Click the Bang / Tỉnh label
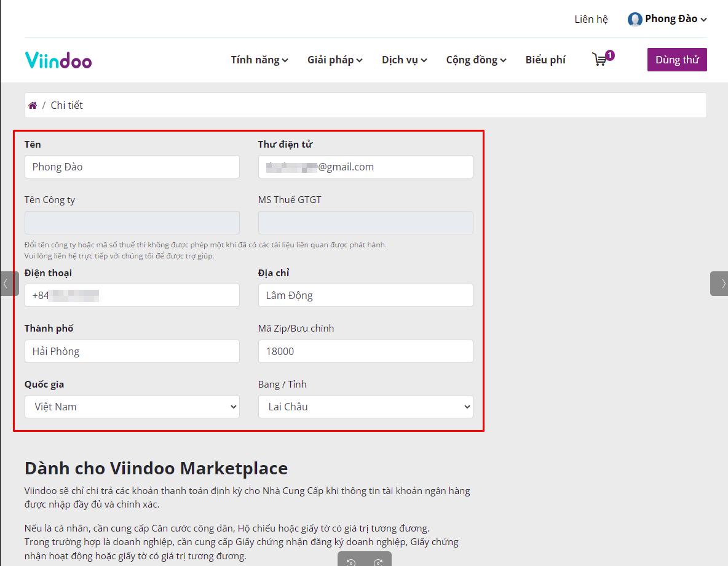This screenshot has height=566, width=728. [282, 385]
